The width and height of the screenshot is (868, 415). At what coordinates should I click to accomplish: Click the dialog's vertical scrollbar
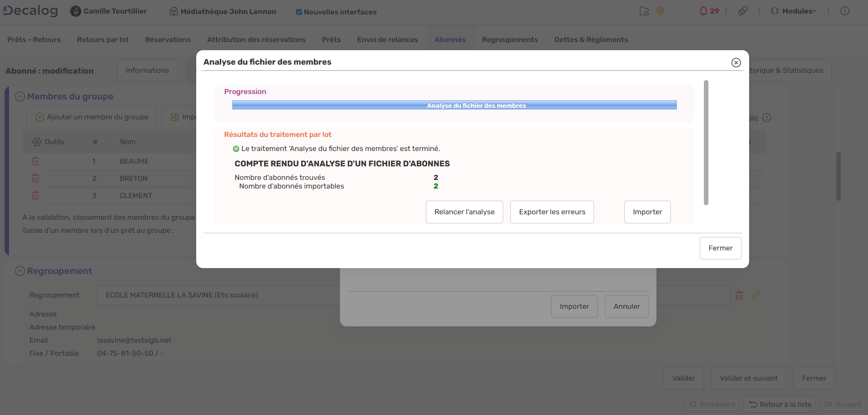pyautogui.click(x=706, y=142)
